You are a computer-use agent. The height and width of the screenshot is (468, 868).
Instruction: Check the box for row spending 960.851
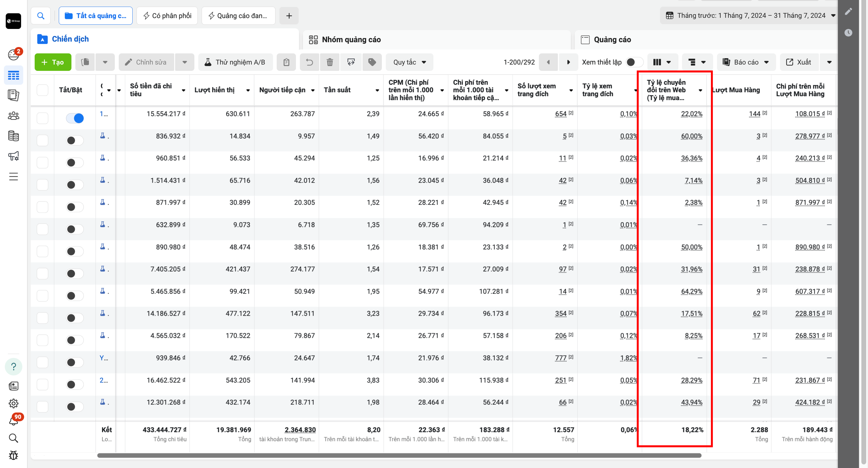click(x=42, y=163)
